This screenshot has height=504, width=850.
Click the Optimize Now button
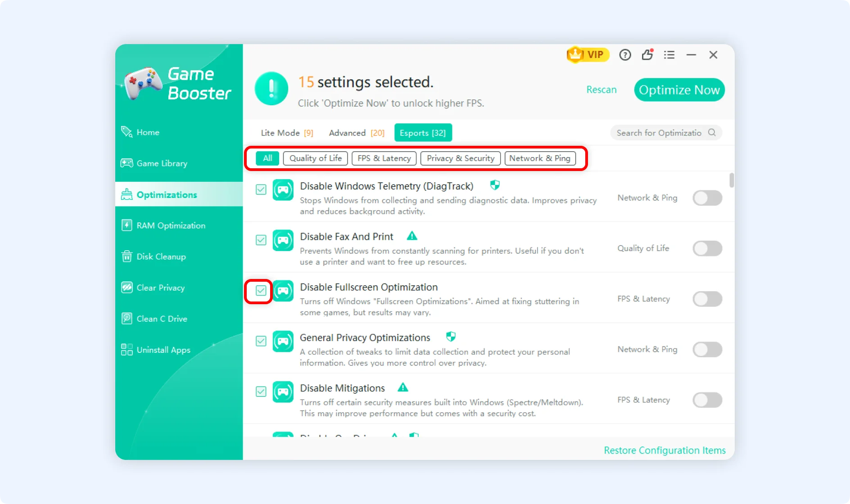[x=679, y=90]
